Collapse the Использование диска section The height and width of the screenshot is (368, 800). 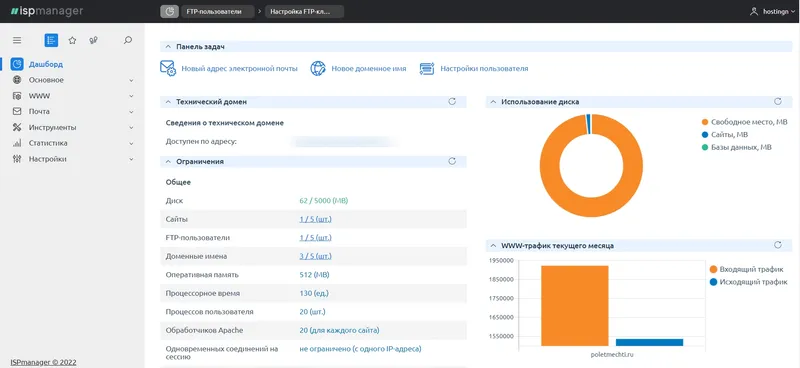(493, 102)
